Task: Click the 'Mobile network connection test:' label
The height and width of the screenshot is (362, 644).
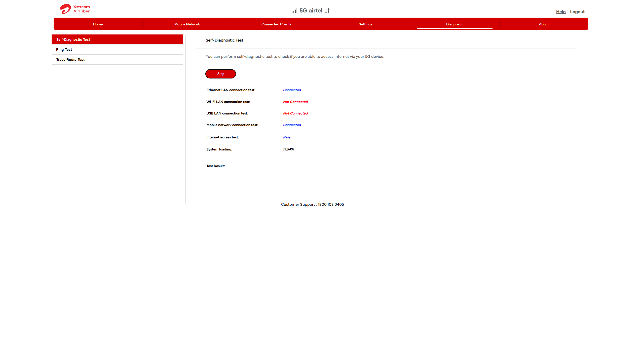Action: [x=232, y=125]
